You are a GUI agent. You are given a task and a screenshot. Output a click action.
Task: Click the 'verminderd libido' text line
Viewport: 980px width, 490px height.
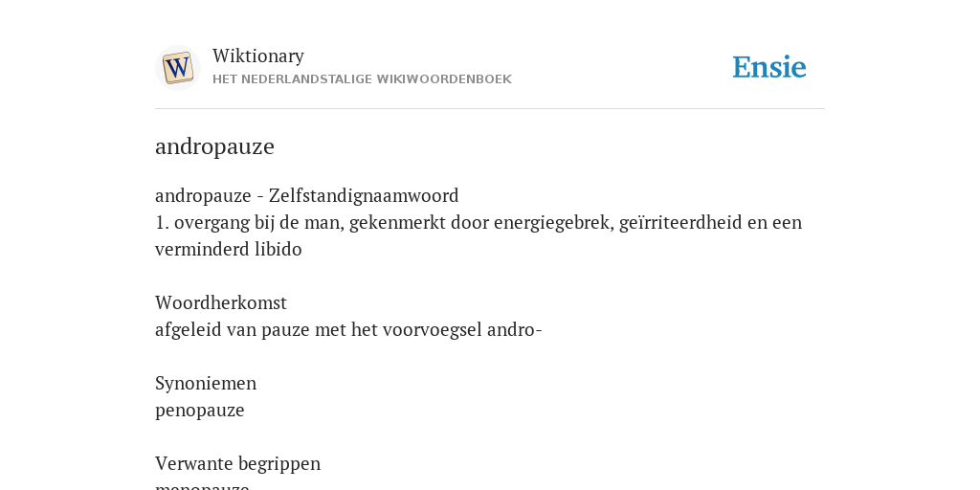228,250
